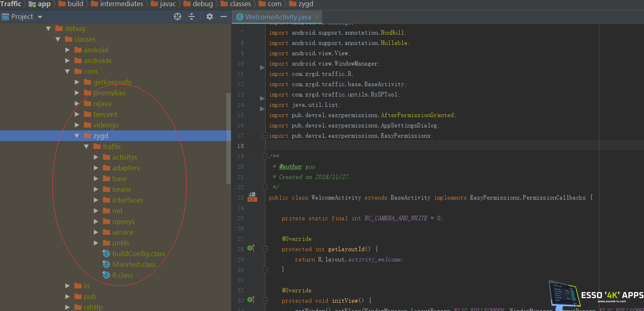
Task: Click intermediates in the breadcrumb path
Action: pyautogui.click(x=121, y=4)
